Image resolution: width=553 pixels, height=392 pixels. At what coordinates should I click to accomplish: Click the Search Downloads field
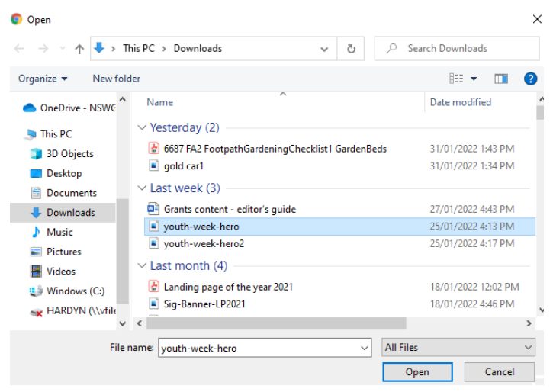(457, 48)
